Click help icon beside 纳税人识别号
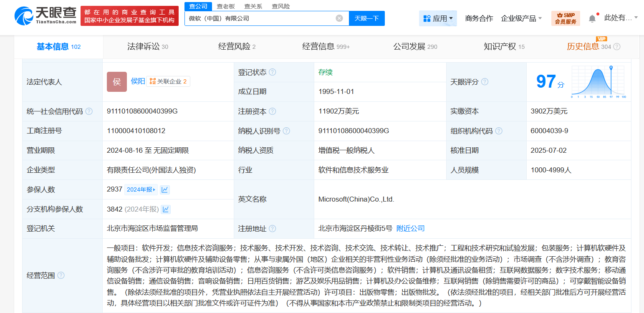The height and width of the screenshot is (313, 644). pos(286,131)
